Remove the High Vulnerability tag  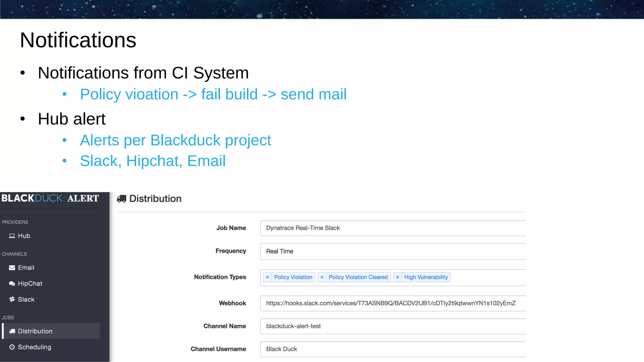[397, 277]
